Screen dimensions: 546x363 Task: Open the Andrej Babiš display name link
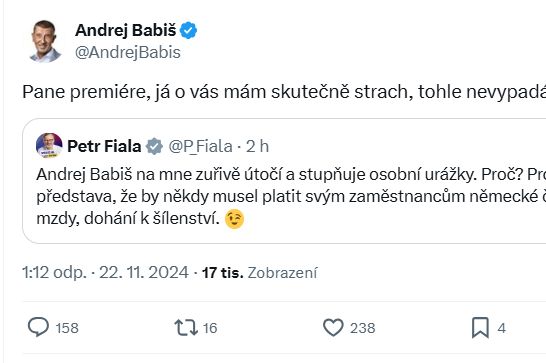[x=126, y=30]
